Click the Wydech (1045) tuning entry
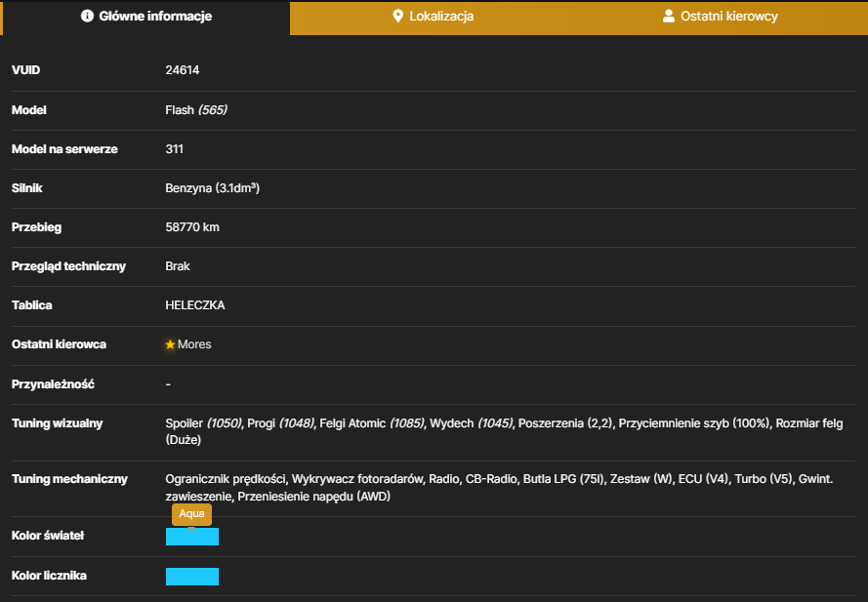The image size is (868, 602). [x=471, y=423]
